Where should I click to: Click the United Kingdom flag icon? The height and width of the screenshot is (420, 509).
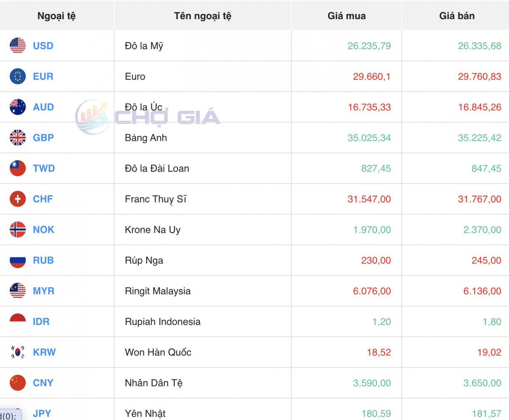tap(18, 137)
